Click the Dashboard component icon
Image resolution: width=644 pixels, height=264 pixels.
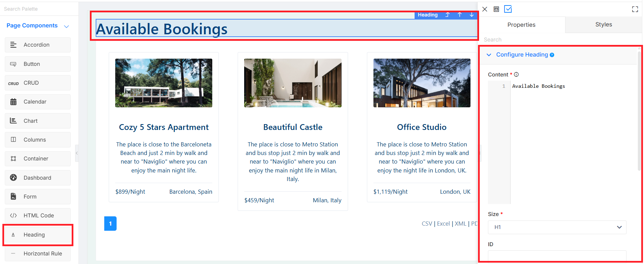coord(13,178)
